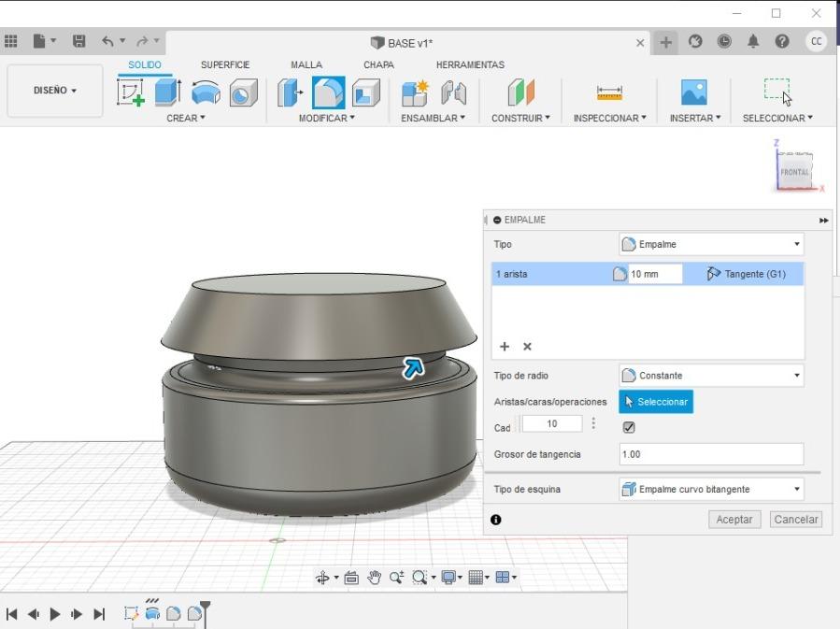Click the Save icon in top bar
The image size is (840, 629).
[x=79, y=41]
